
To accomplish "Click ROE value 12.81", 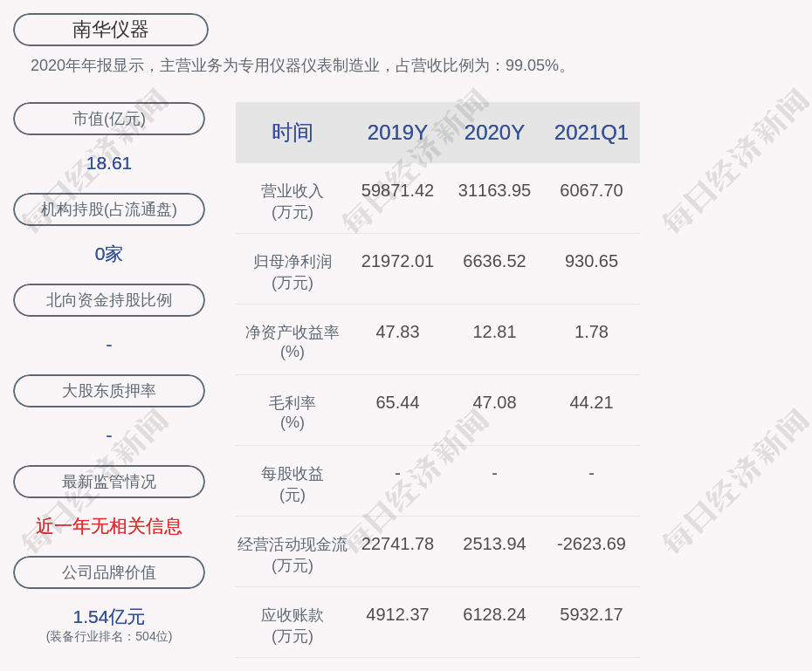I will pos(494,332).
